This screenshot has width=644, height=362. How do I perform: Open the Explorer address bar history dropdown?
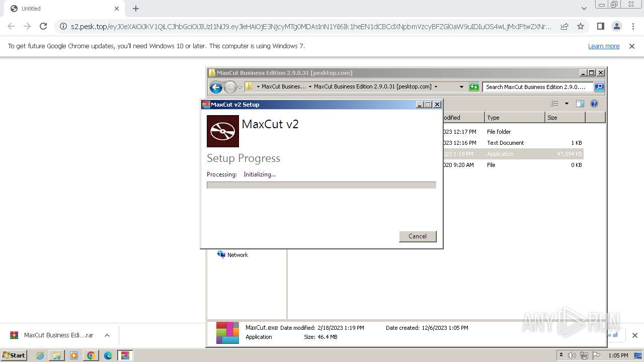click(461, 87)
